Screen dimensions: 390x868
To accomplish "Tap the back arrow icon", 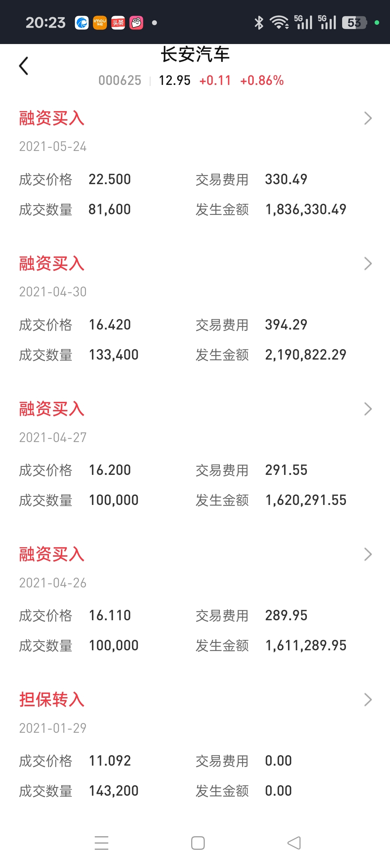I will [x=23, y=66].
